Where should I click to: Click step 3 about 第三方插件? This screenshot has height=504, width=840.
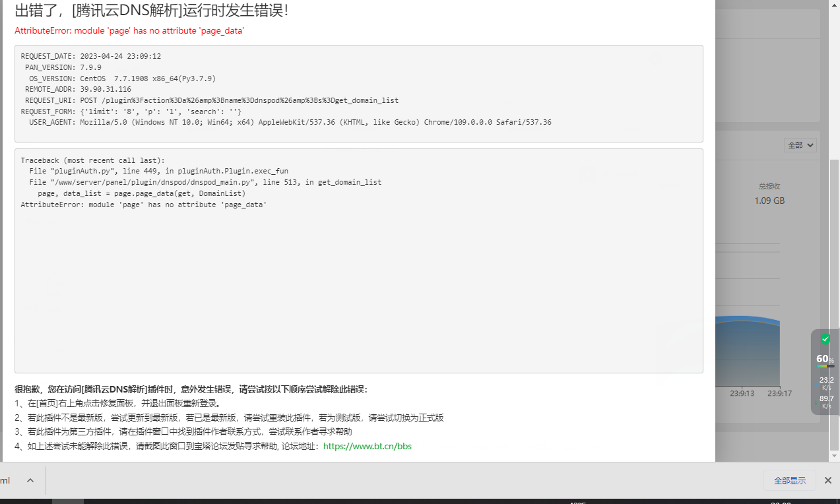[183, 431]
